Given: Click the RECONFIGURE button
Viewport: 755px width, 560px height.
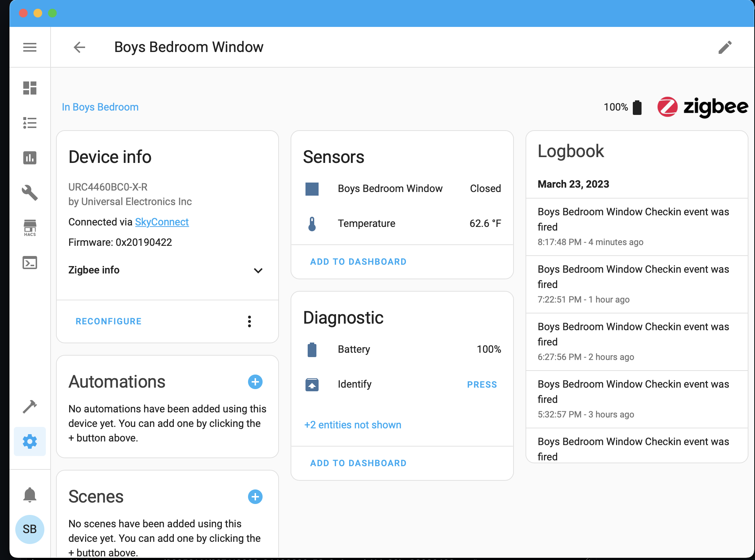Looking at the screenshot, I should tap(108, 321).
